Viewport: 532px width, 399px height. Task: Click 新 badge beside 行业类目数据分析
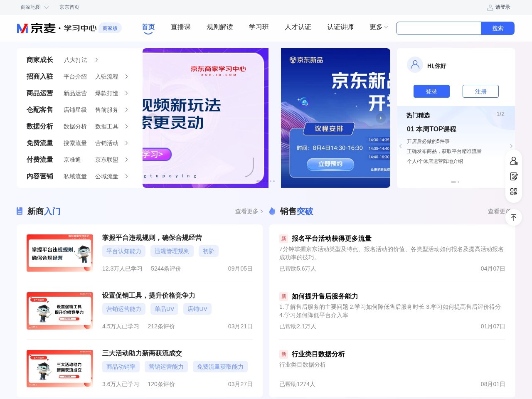(x=284, y=354)
